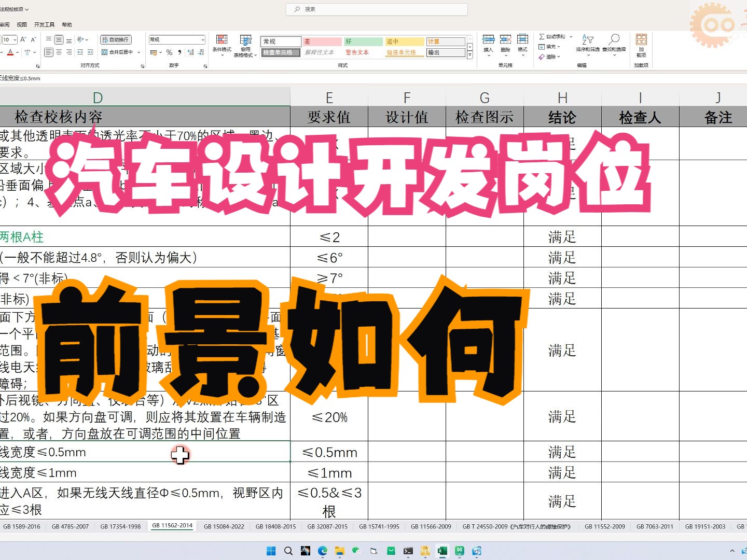Viewport: 747px width, 560px height.
Task: Open the Delete cells (删除) menu
Action: coord(505,45)
